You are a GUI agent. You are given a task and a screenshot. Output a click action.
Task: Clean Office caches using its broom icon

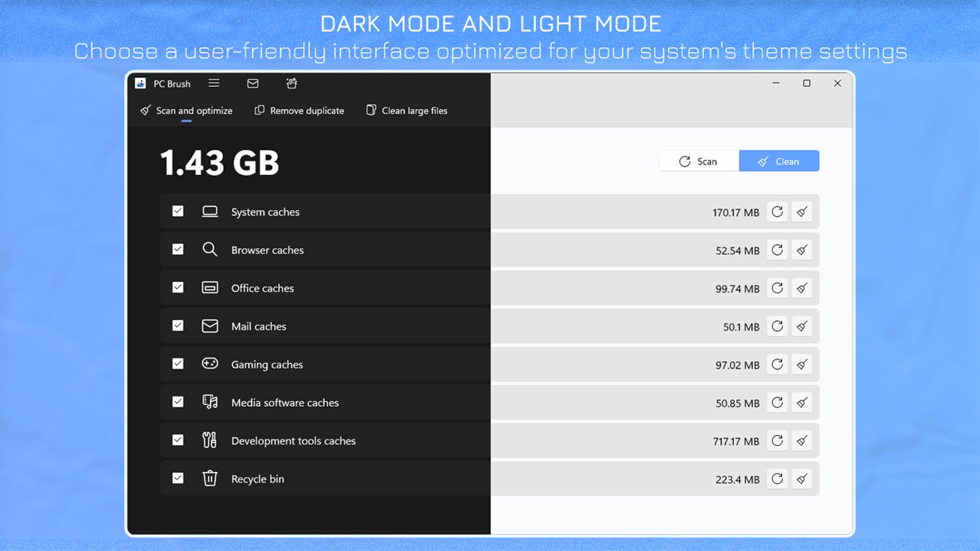pyautogui.click(x=801, y=288)
